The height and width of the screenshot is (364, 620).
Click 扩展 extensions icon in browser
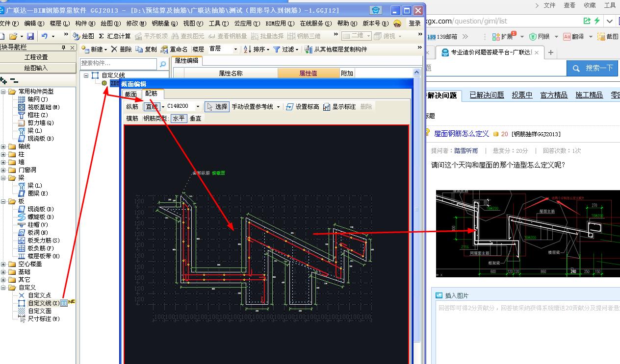click(496, 37)
